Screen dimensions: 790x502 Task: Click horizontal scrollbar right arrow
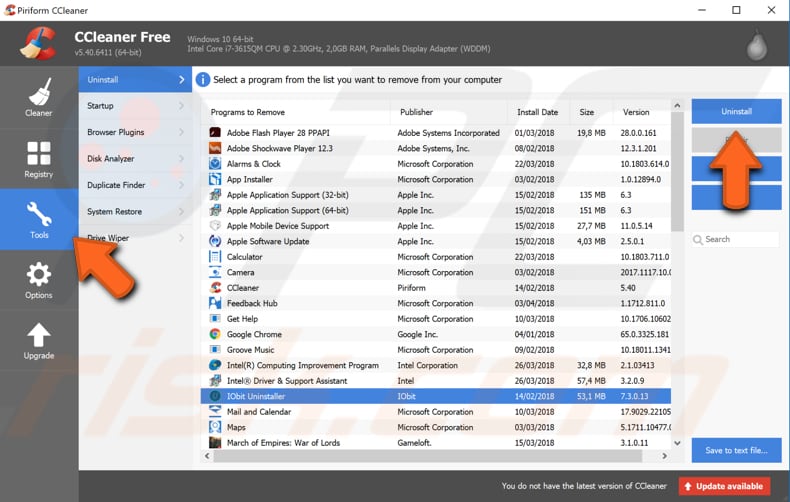pyautogui.click(x=665, y=456)
